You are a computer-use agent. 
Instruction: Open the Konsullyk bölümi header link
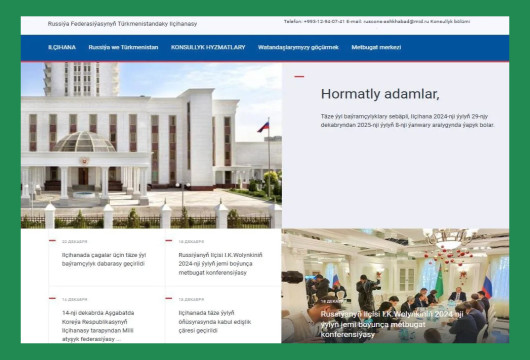[450, 21]
